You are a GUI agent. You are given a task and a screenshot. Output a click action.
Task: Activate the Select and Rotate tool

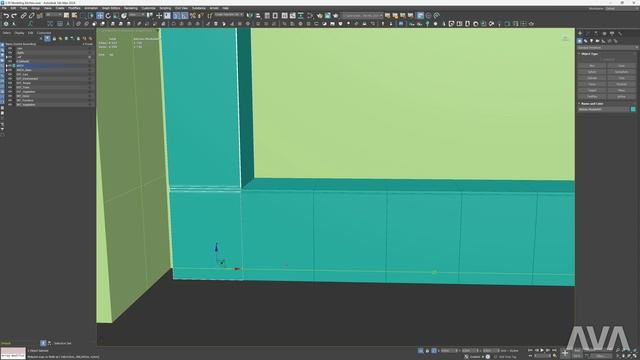pos(108,16)
